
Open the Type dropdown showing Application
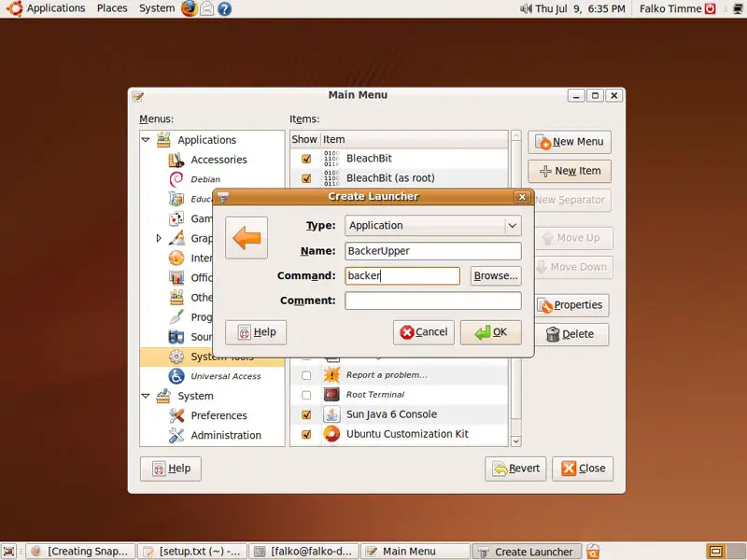pyautogui.click(x=433, y=226)
